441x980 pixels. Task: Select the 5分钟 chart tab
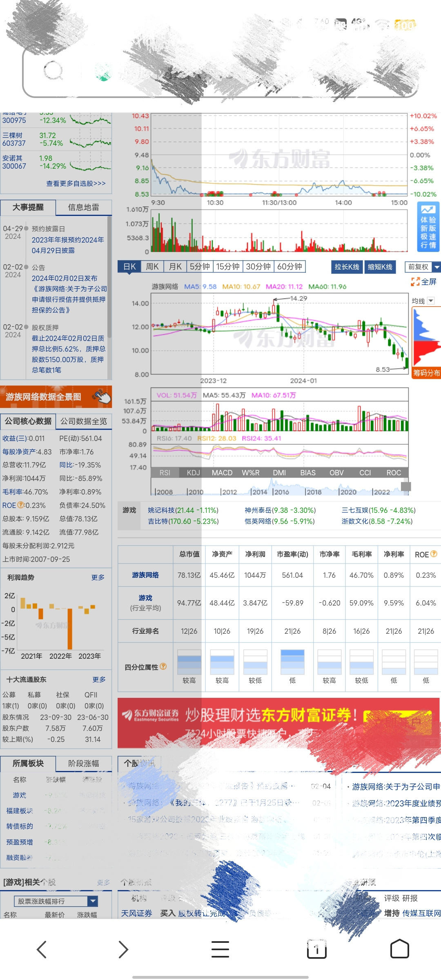(x=200, y=267)
